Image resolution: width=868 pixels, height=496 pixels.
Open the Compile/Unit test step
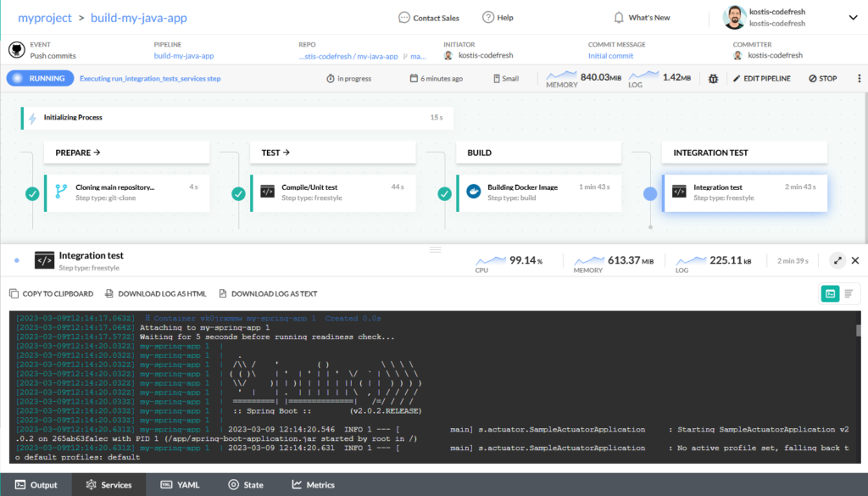click(x=332, y=193)
